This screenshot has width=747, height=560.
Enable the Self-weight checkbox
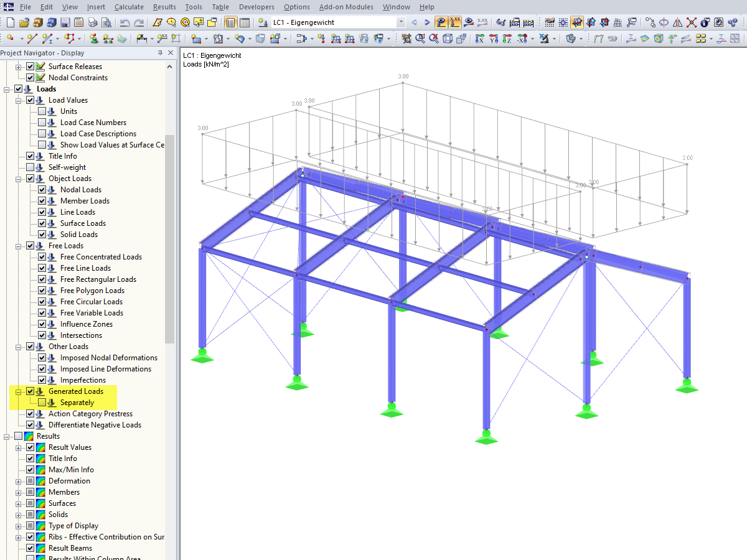pos(30,167)
